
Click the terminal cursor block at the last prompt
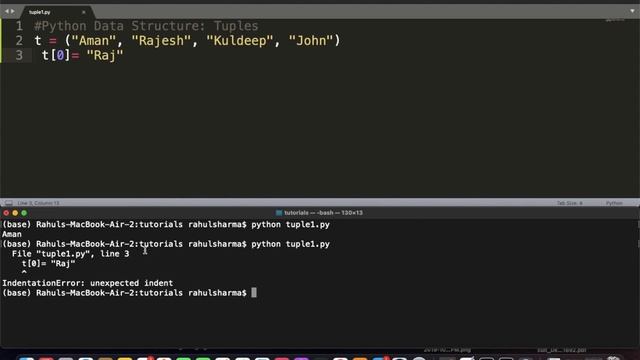pyautogui.click(x=254, y=293)
